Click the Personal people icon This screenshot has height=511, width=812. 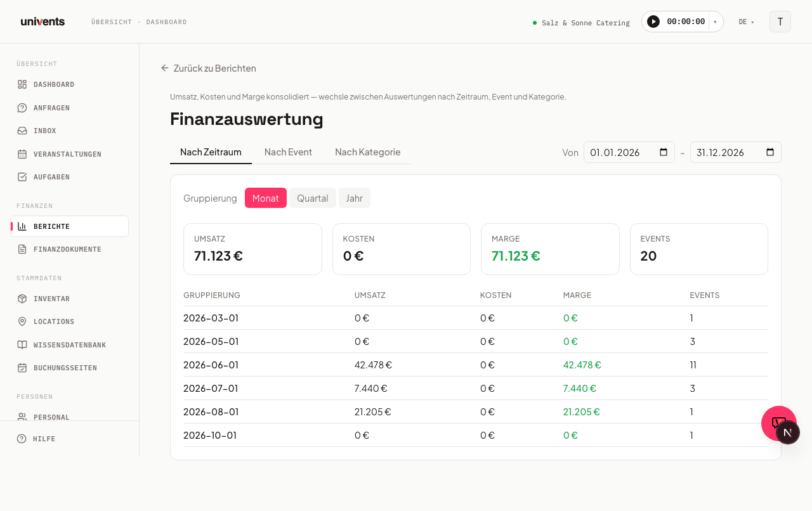(x=22, y=417)
